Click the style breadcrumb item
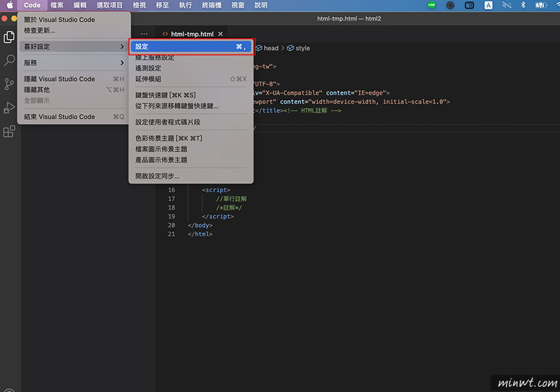The height and width of the screenshot is (392, 560). coord(298,48)
